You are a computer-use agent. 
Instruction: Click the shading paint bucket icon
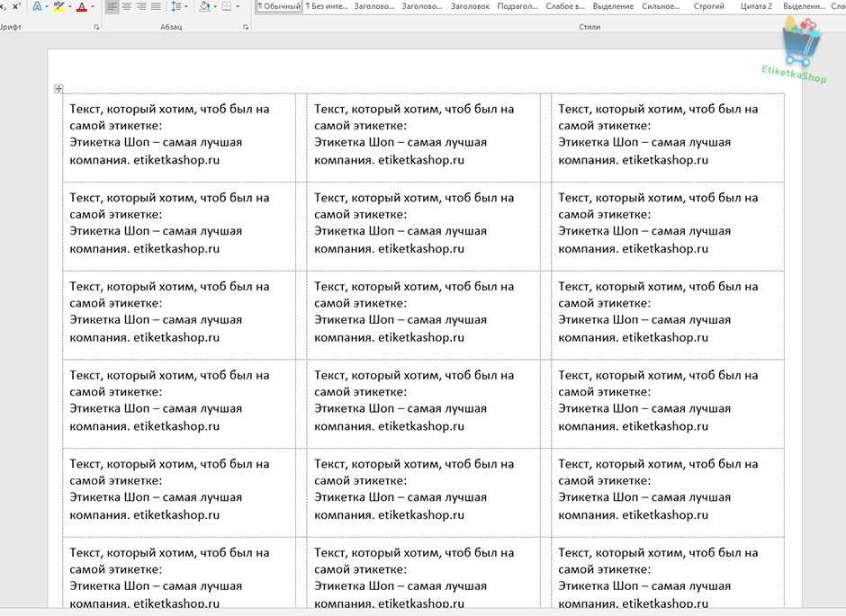204,6
